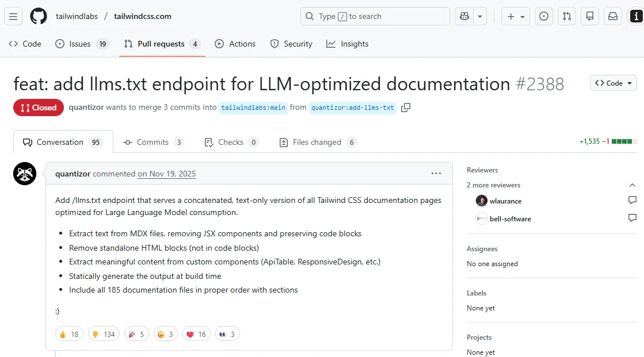The width and height of the screenshot is (644, 357).
Task: Click the diff stat color bar
Action: click(624, 141)
